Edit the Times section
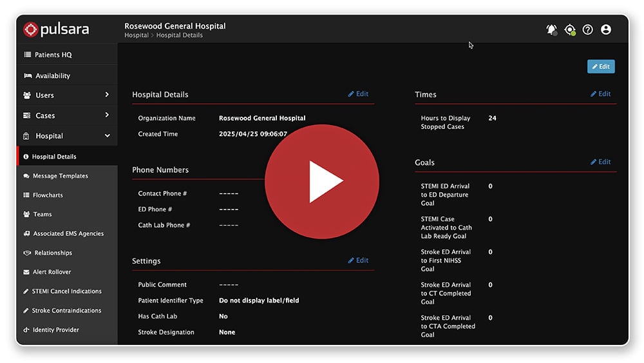The image size is (644, 363). (600, 93)
